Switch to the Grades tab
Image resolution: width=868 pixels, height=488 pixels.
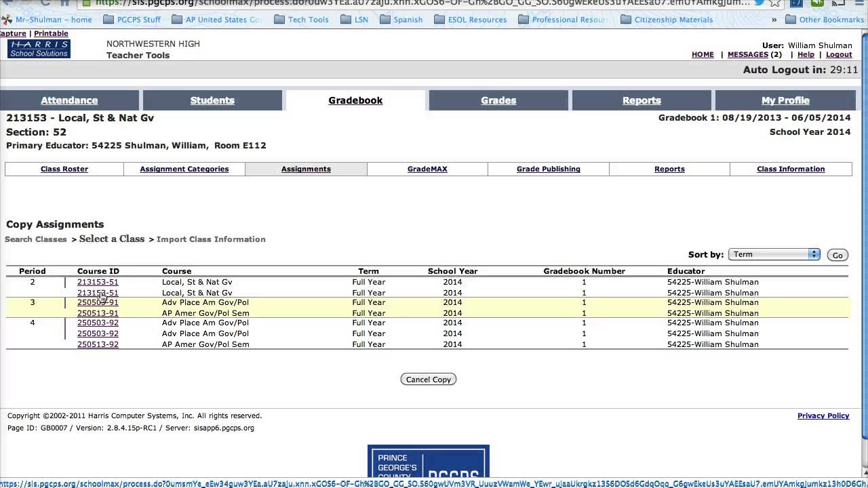[498, 100]
